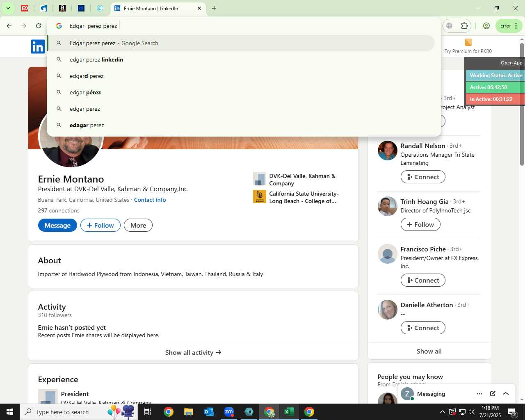Select the Ernie Montano LinkedIn tab
Viewport: 525px width, 420px height.
tap(158, 8)
